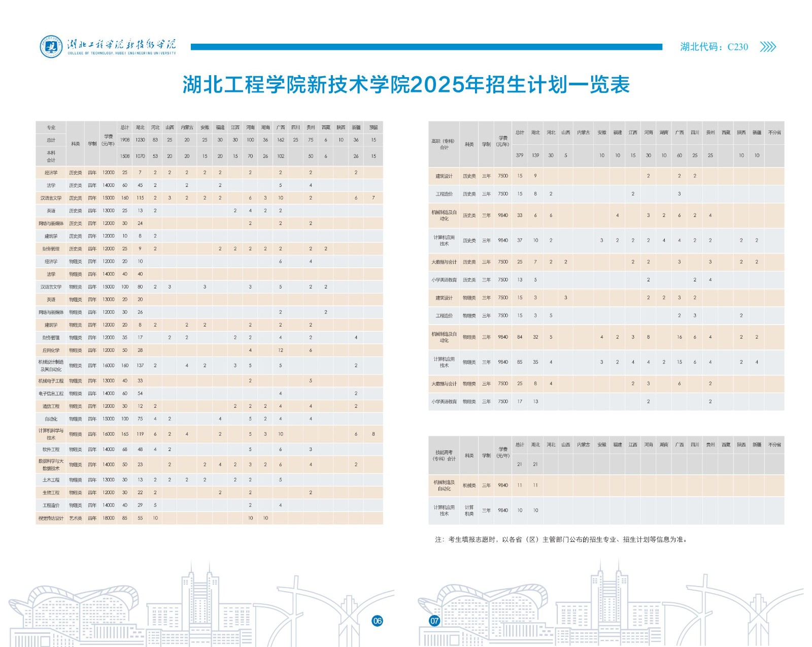Click the 网络与新媒体 历史类 major name
This screenshot has width=812, height=647.
pos(51,223)
